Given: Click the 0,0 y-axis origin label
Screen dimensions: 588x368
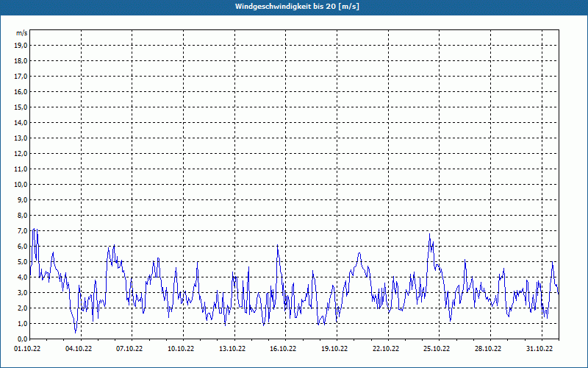Looking at the screenshot, I should (x=21, y=339).
